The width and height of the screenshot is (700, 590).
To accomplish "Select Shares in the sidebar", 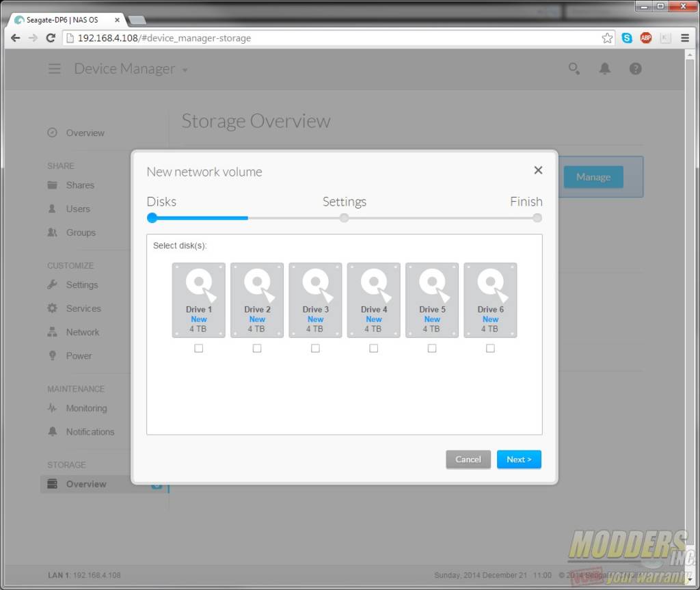I will pyautogui.click(x=80, y=185).
